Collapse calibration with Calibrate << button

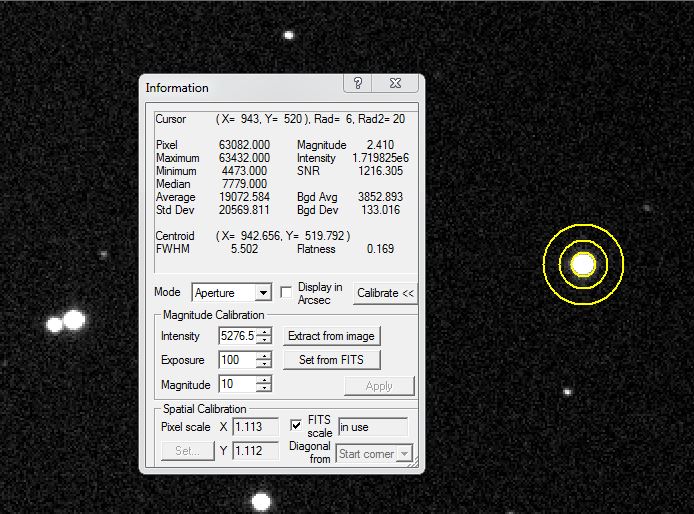(x=385, y=293)
